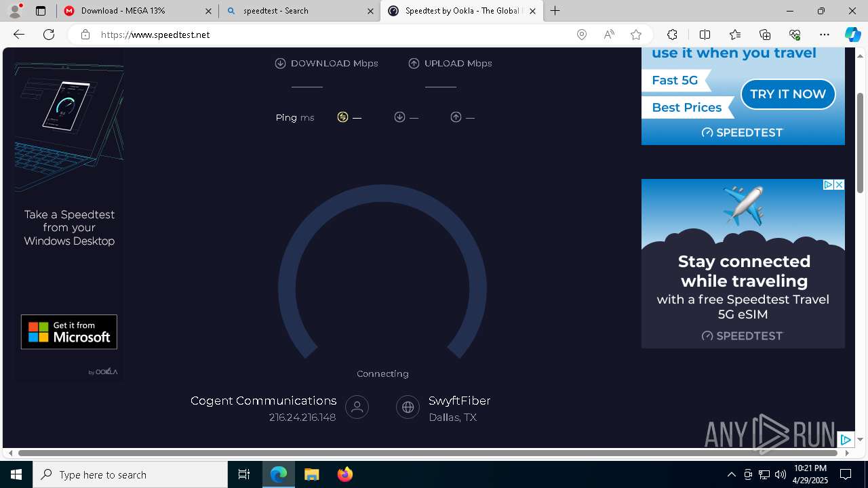Click the server globe icon
Screen dimensions: 868x488
click(x=408, y=407)
